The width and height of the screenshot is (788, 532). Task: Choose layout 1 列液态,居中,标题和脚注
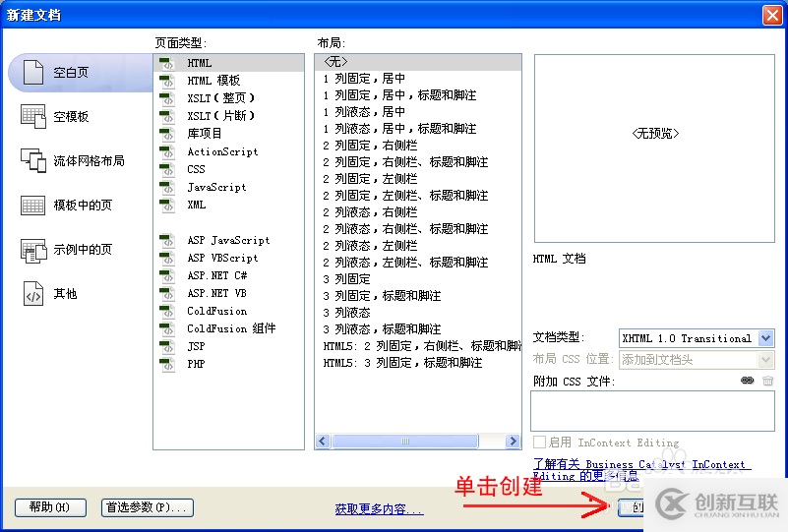point(418,129)
